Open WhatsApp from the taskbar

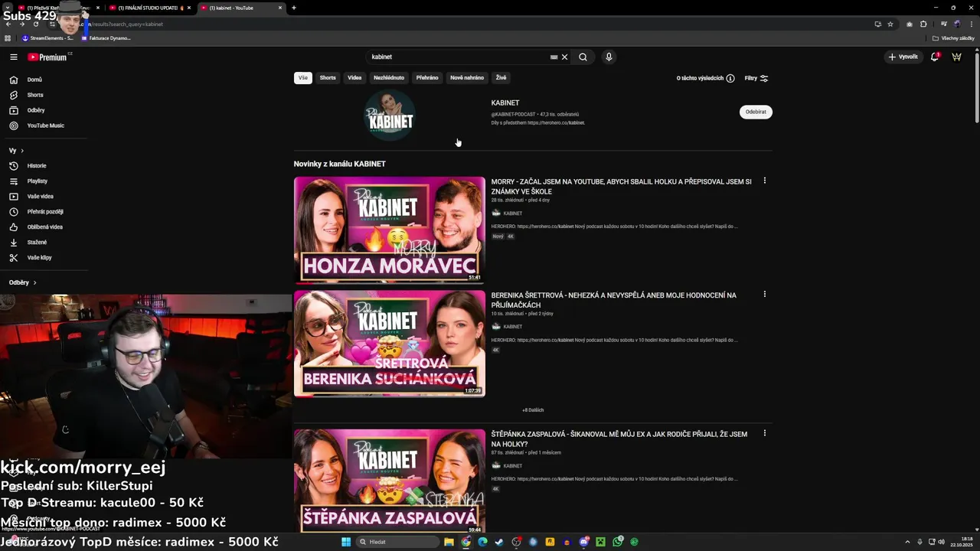tap(618, 542)
